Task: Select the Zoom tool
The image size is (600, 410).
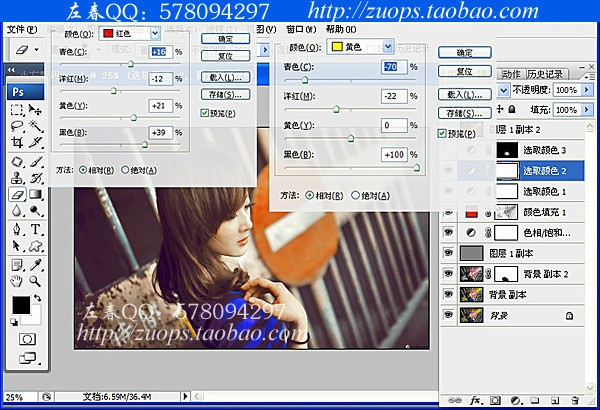Action: tap(36, 281)
